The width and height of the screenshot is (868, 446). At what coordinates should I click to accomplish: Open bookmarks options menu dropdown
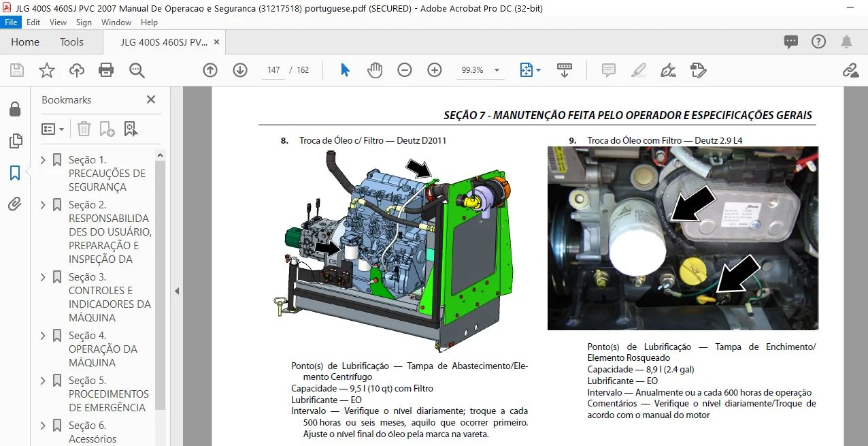[x=53, y=129]
